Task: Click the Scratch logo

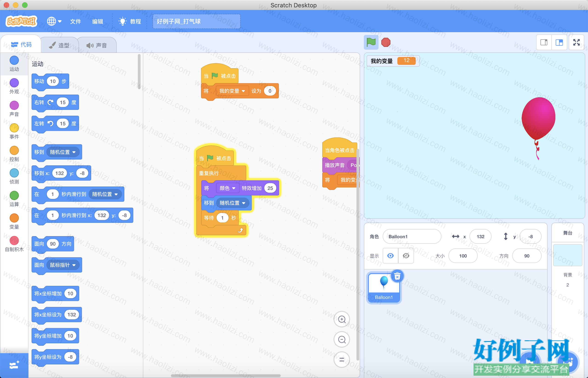Action: click(x=21, y=21)
